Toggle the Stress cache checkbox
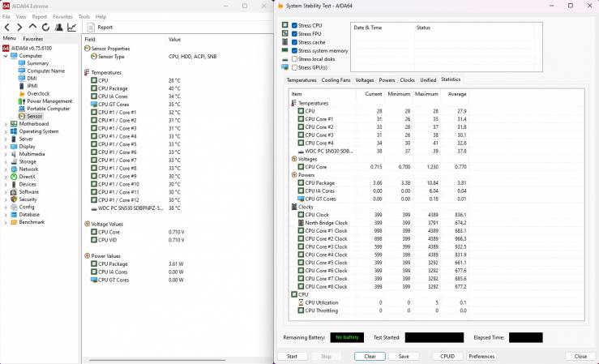This screenshot has height=364, width=599. 294,42
